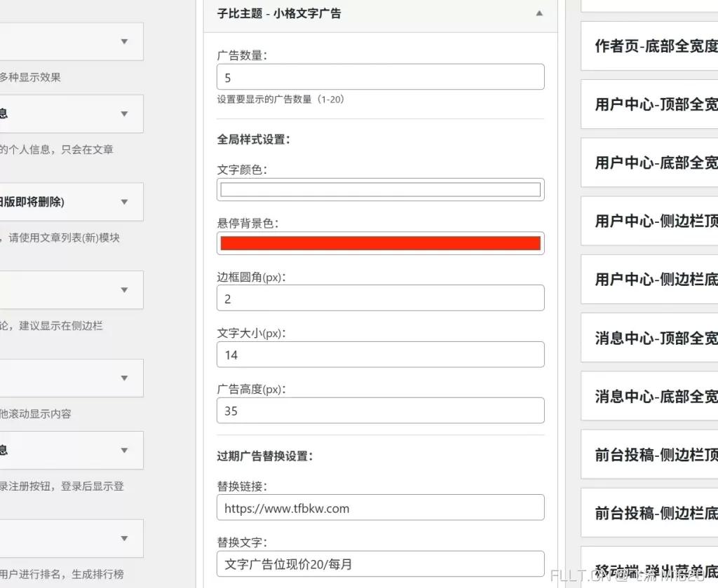Image resolution: width=718 pixels, height=588 pixels.
Task: Select the 广告高度 input showing 35
Action: (x=381, y=411)
